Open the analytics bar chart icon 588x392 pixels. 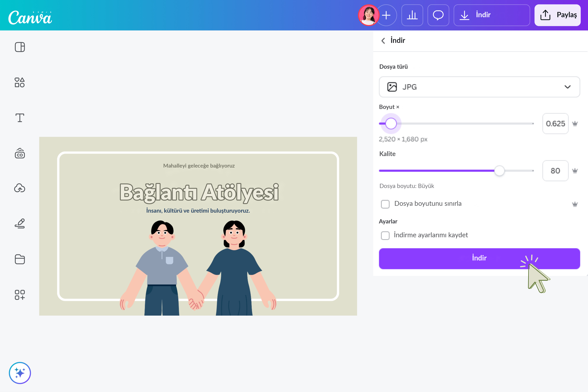pyautogui.click(x=412, y=15)
